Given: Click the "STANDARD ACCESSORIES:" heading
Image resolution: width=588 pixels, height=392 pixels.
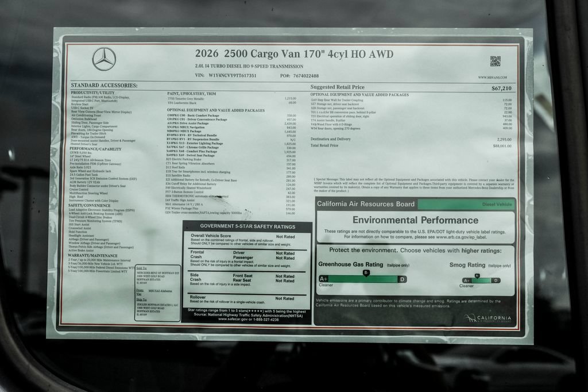Looking at the screenshot, I should (x=105, y=85).
